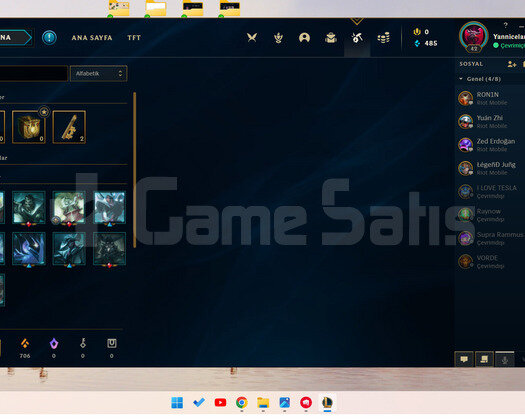Click RON1N's friend avatar
The height and width of the screenshot is (420, 525).
point(465,98)
